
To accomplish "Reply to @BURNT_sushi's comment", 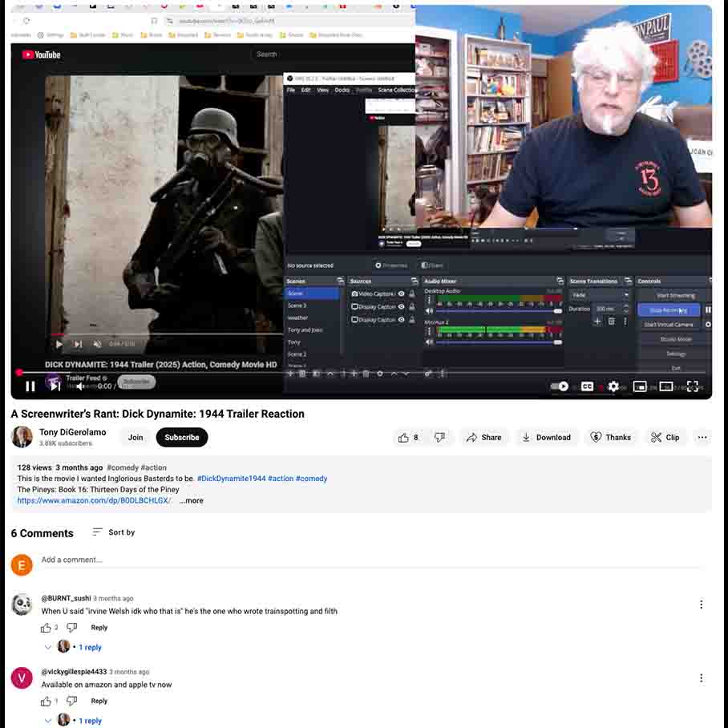I will pos(99,628).
